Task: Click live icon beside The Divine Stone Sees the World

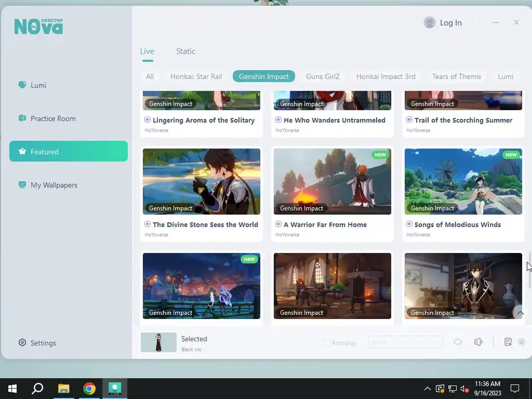Action: point(148,224)
